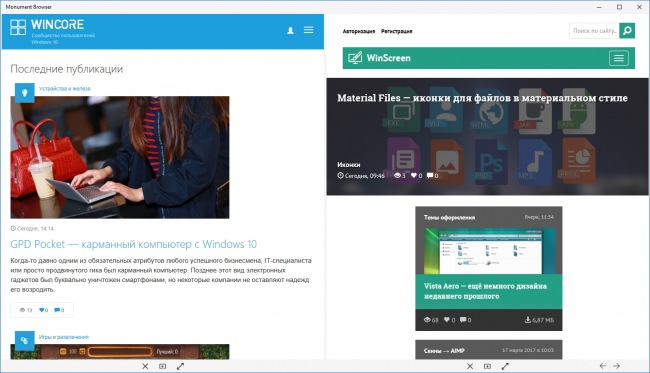The image size is (650, 373).
Task: Open the WINCORE hamburger menu
Action: 308,30
